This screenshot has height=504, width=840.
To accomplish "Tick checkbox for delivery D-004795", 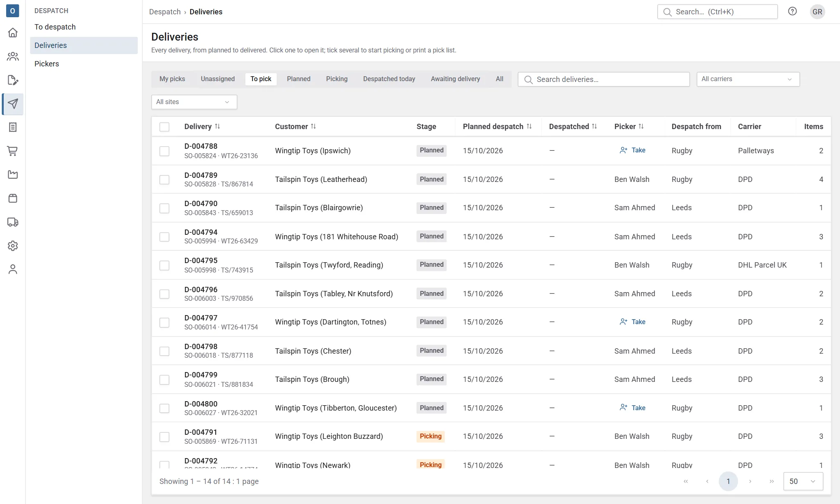I will pyautogui.click(x=164, y=265).
